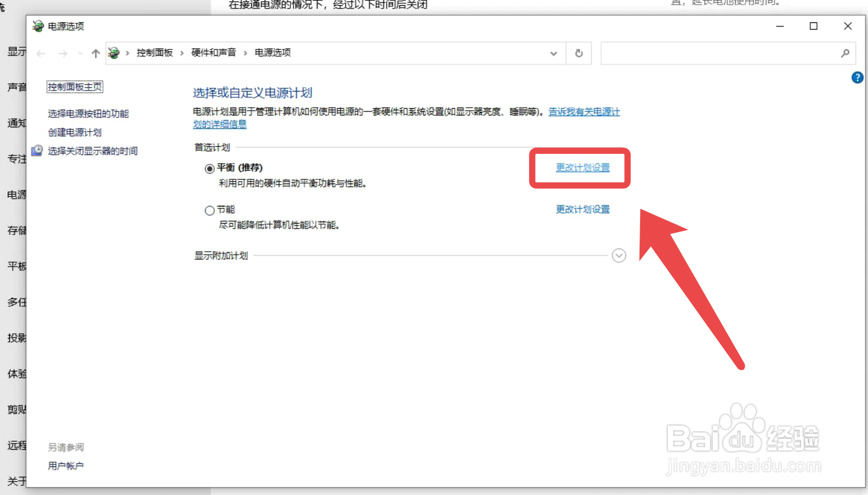Click the power plug icon in address bar
Image resolution: width=868 pixels, height=495 pixels.
click(113, 53)
